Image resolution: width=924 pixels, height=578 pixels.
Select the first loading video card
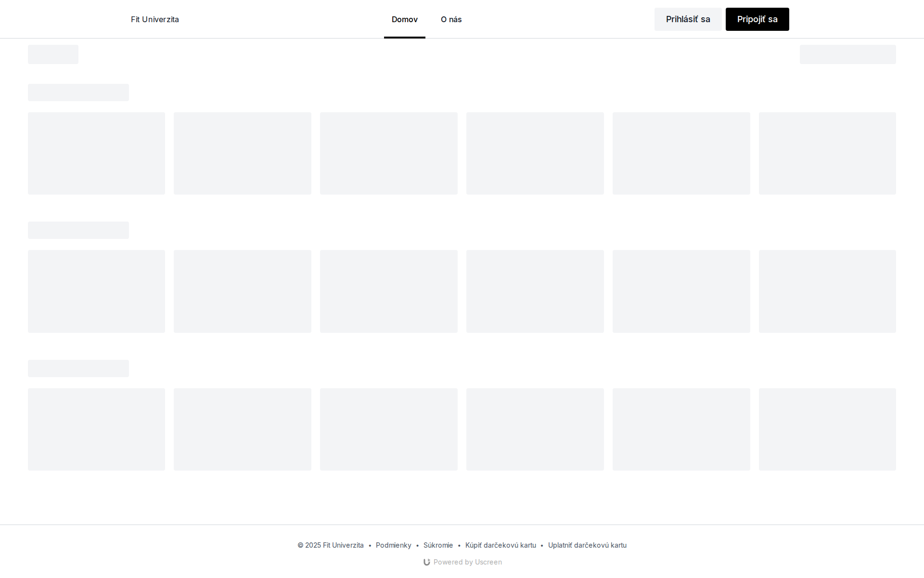click(x=96, y=153)
